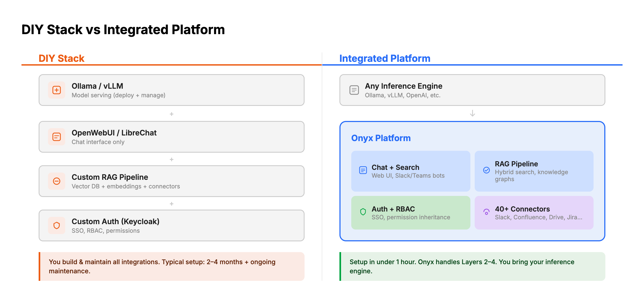Click the Custom Auth (Keycloak) card
The image size is (644, 301).
pos(171,225)
